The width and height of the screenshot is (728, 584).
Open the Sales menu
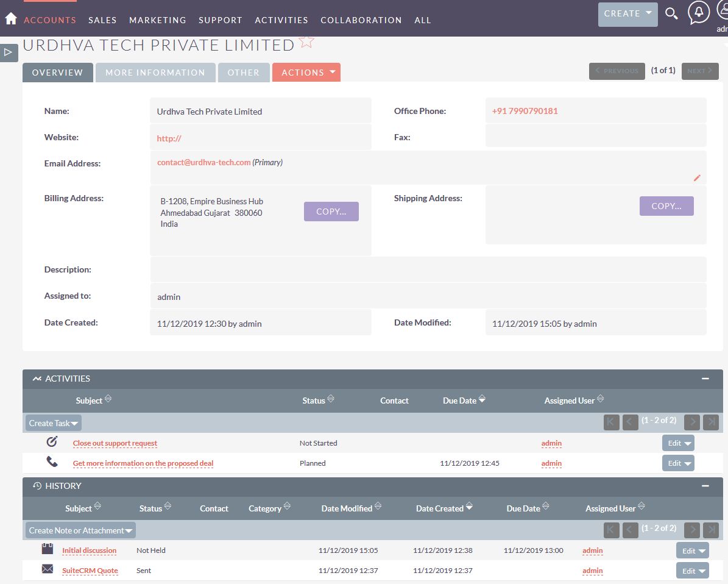(x=102, y=20)
